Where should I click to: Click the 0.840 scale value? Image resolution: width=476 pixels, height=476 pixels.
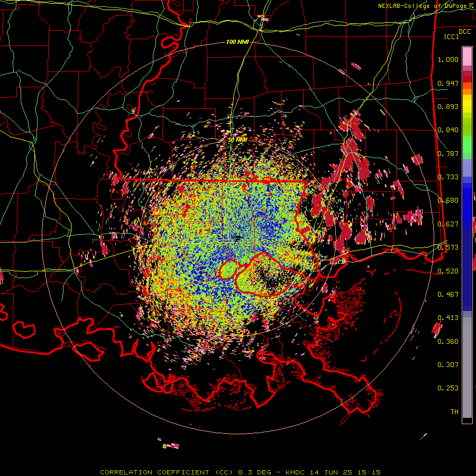coord(448,130)
